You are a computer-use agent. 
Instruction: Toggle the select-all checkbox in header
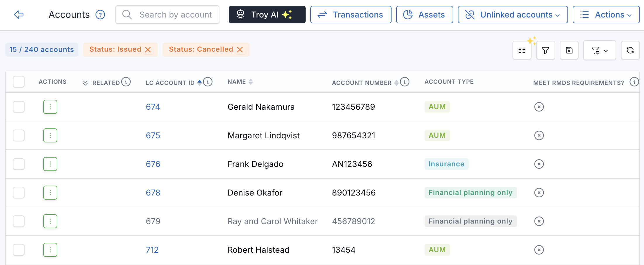click(19, 82)
